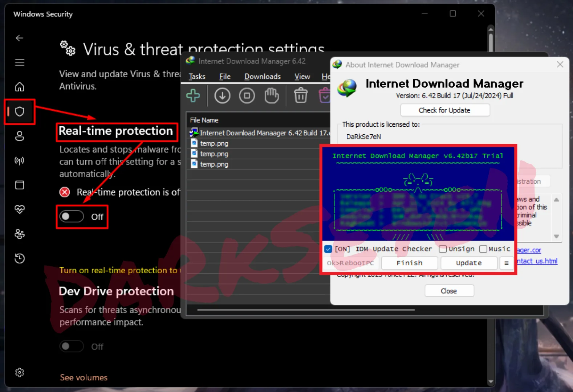This screenshot has width=573, height=392.
Task: Open Device performance & health icon
Action: coord(20,209)
